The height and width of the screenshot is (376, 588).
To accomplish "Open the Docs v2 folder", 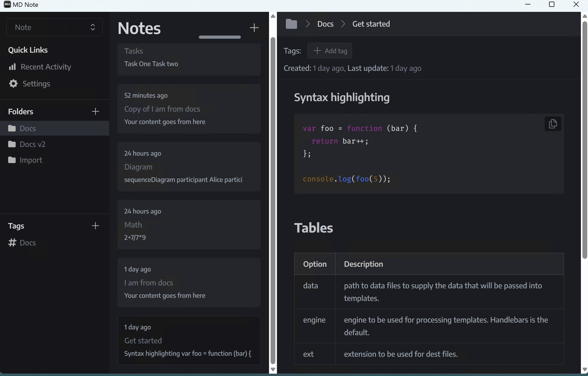I will (32, 144).
